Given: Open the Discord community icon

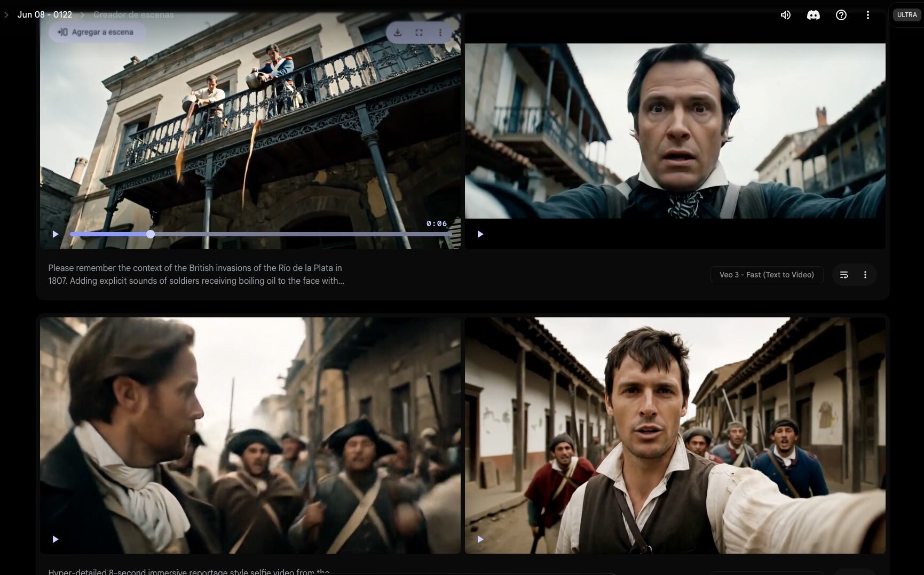Looking at the screenshot, I should point(814,15).
